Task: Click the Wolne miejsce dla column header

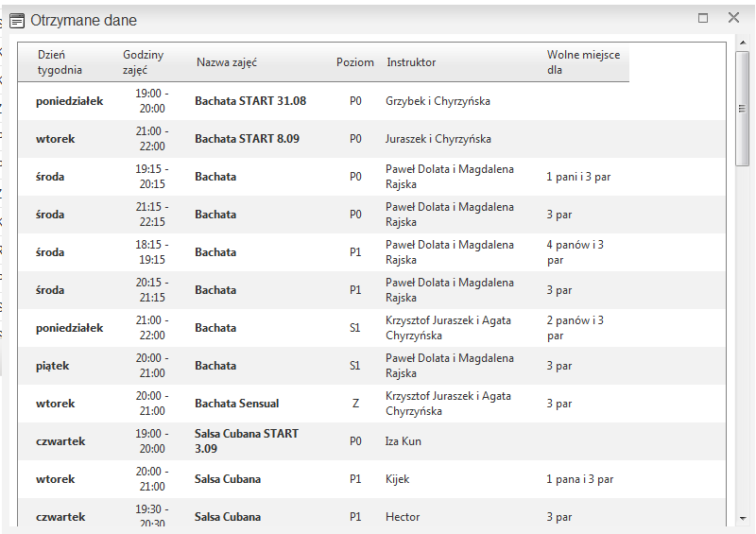Action: point(583,62)
